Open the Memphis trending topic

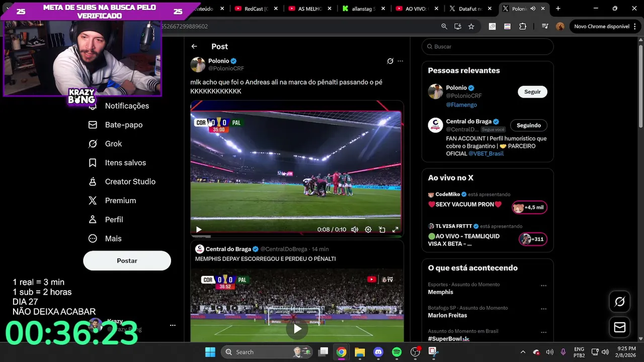click(x=441, y=292)
